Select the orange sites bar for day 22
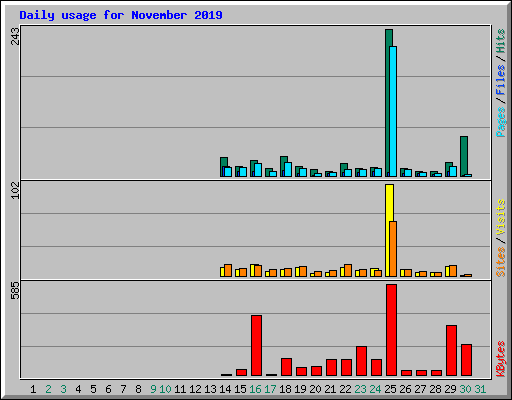512x400 pixels. click(x=348, y=270)
